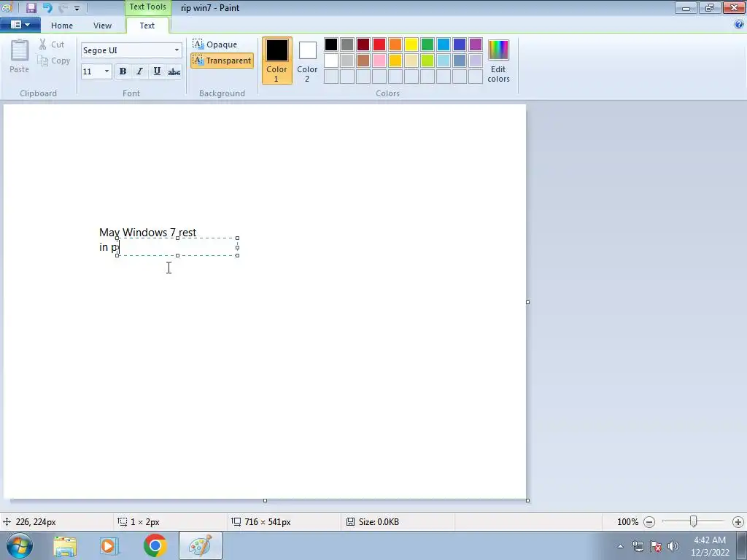Pick the lavender color swatch
This screenshot has height=560, width=747.
click(476, 61)
